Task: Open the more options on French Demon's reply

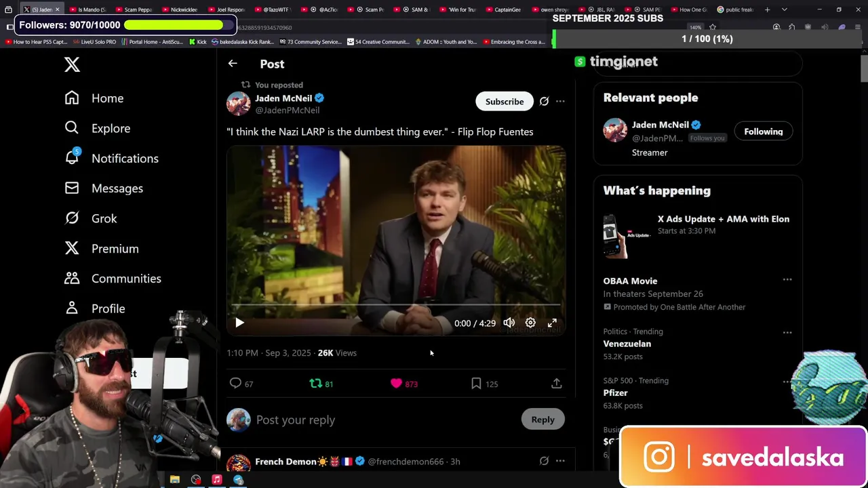Action: point(560,461)
